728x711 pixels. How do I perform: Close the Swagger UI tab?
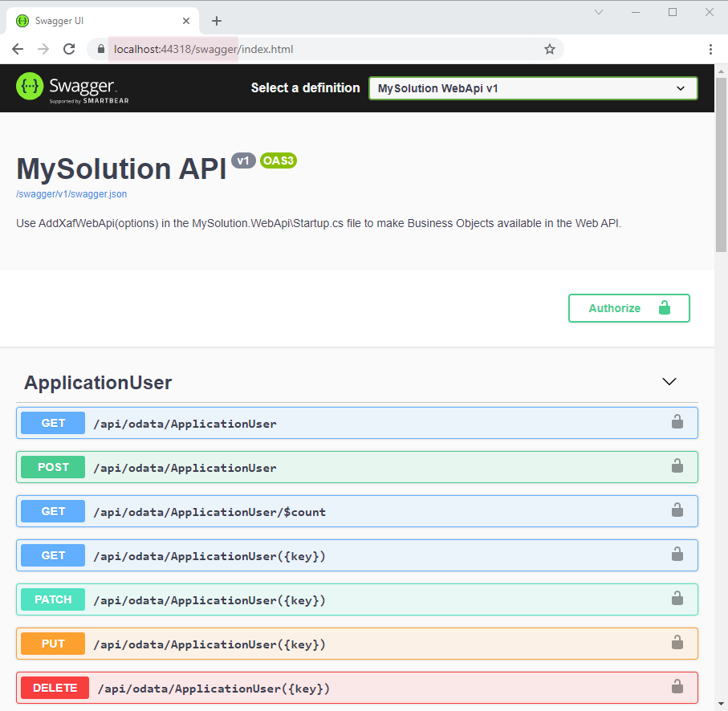coord(186,21)
